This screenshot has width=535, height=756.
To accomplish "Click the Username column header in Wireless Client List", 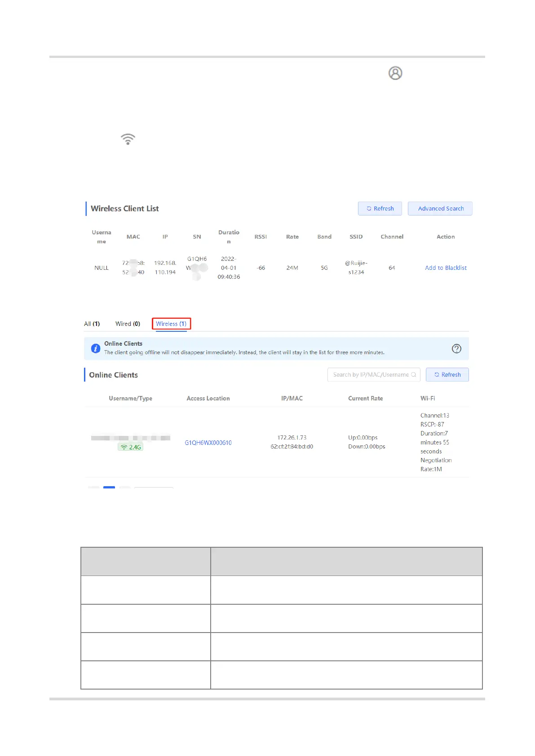I will tap(102, 237).
